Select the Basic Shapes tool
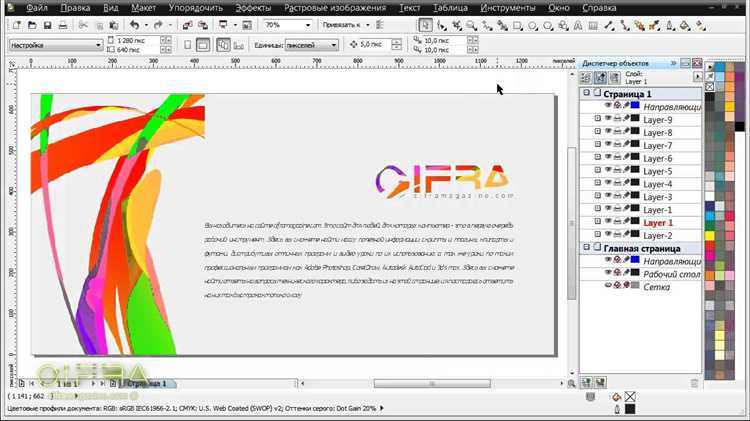This screenshot has width=750, height=421. click(x=563, y=25)
